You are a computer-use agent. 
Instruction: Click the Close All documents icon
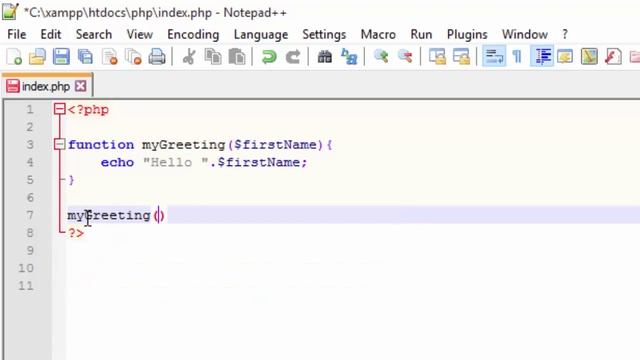coord(133,57)
